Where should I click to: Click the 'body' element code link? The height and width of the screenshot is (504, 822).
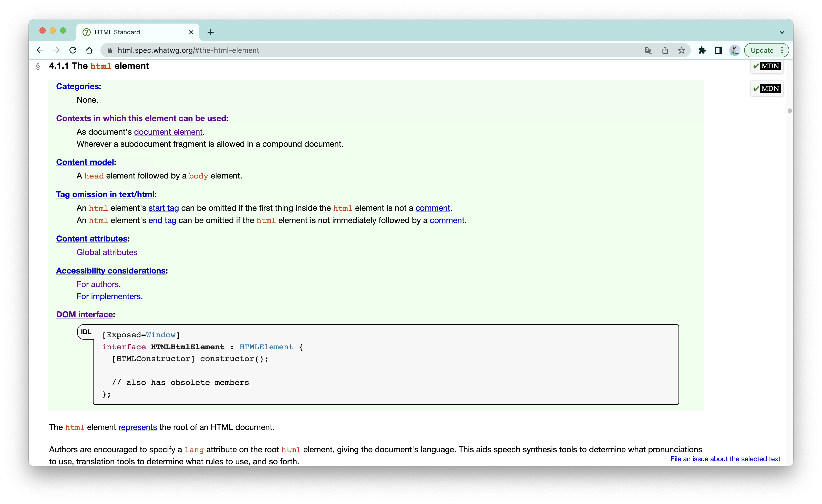[198, 176]
